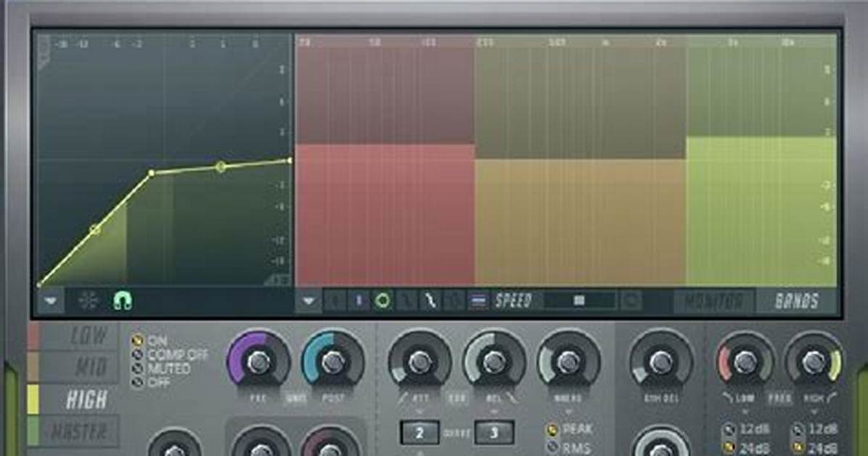868x456 pixels.
Task: Click the red LOW band color swatch
Action: (33, 336)
